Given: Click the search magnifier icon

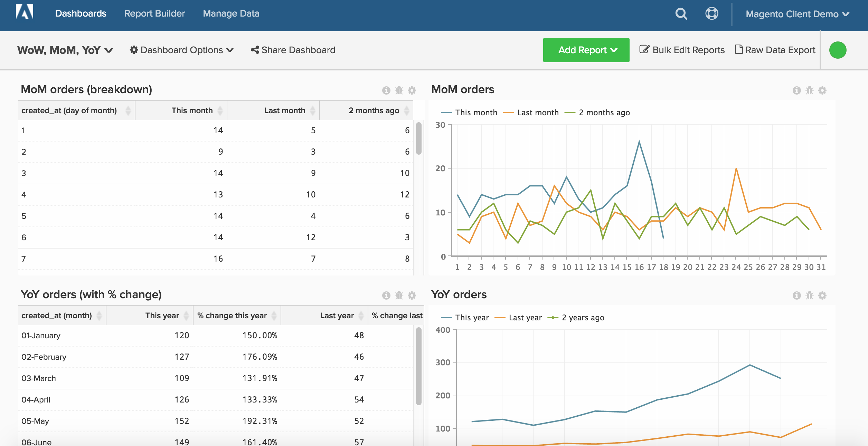Looking at the screenshot, I should click(681, 14).
